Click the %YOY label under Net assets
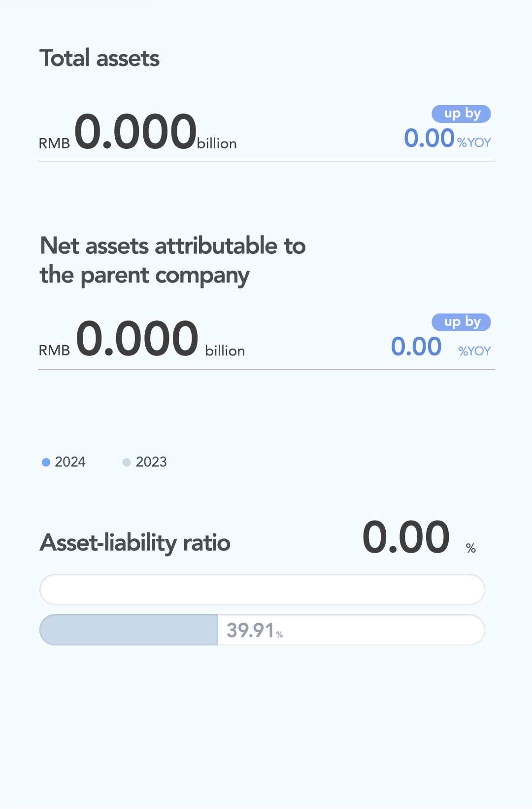 point(474,351)
